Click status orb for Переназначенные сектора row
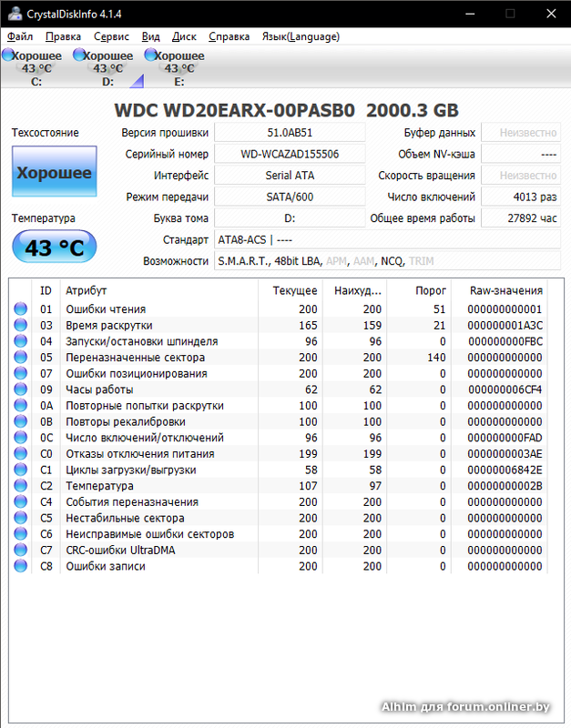The width and height of the screenshot is (571, 728). 20,357
